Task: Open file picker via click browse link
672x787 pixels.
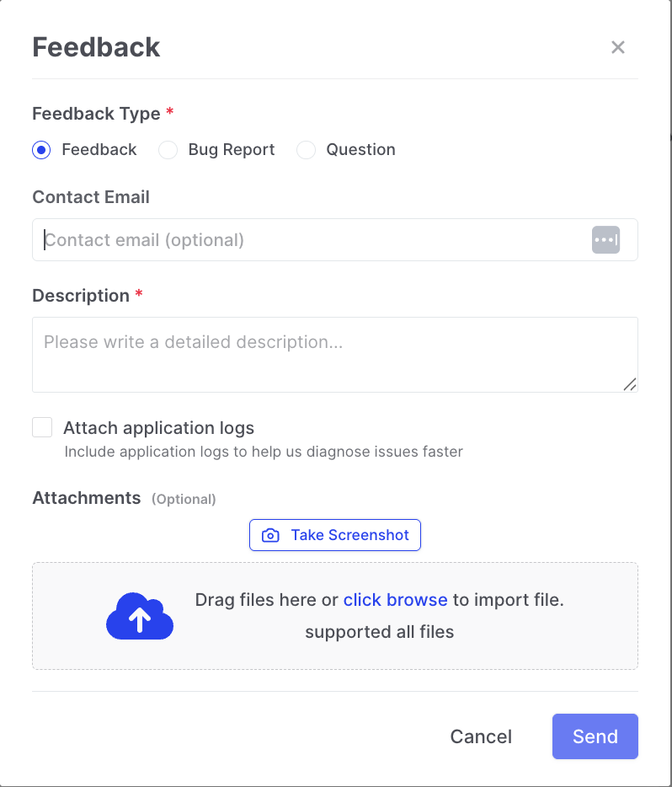Action: click(395, 600)
